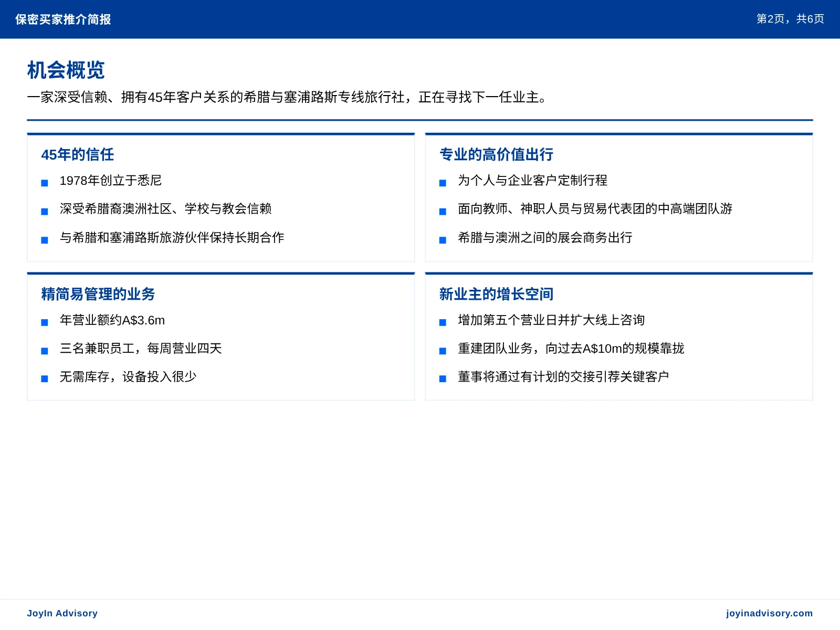Click the 年营业额约A$3.6m figure
This screenshot has height=630, width=840.
[112, 320]
